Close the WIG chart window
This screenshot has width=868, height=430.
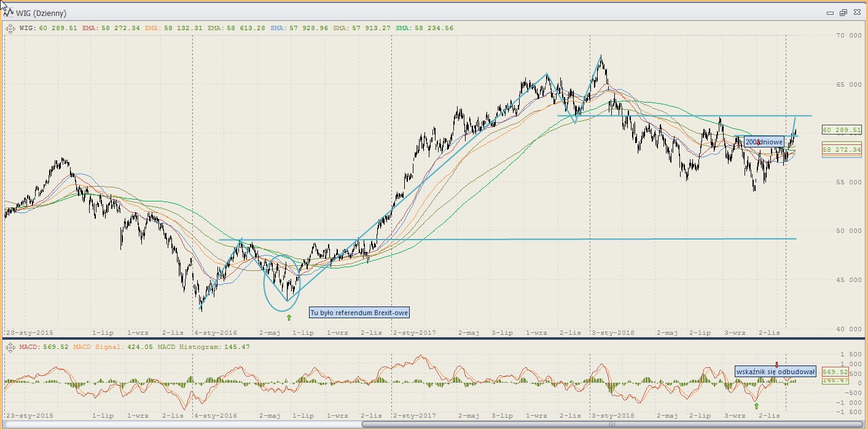coord(856,12)
